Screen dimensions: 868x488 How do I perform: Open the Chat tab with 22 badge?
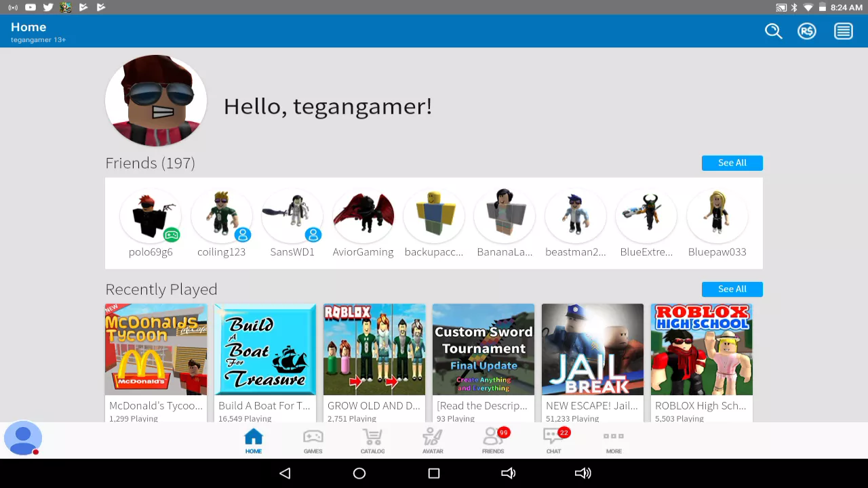point(555,441)
